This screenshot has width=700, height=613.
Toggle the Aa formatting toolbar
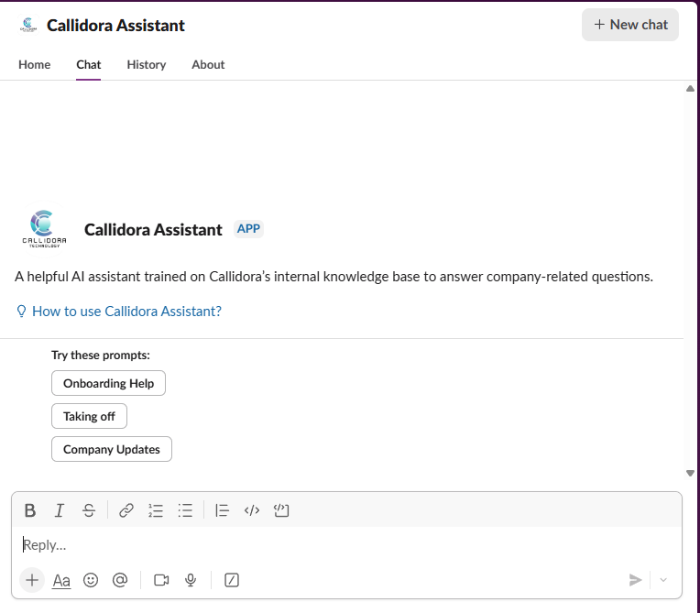(61, 580)
